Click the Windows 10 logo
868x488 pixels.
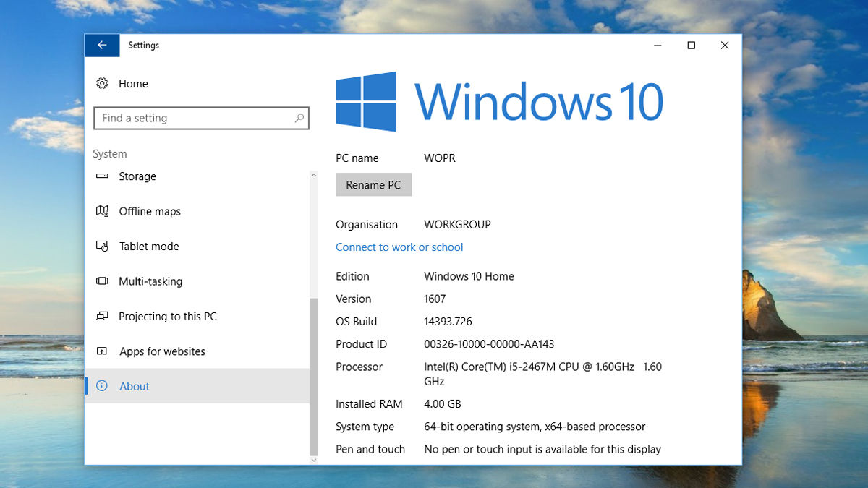499,101
